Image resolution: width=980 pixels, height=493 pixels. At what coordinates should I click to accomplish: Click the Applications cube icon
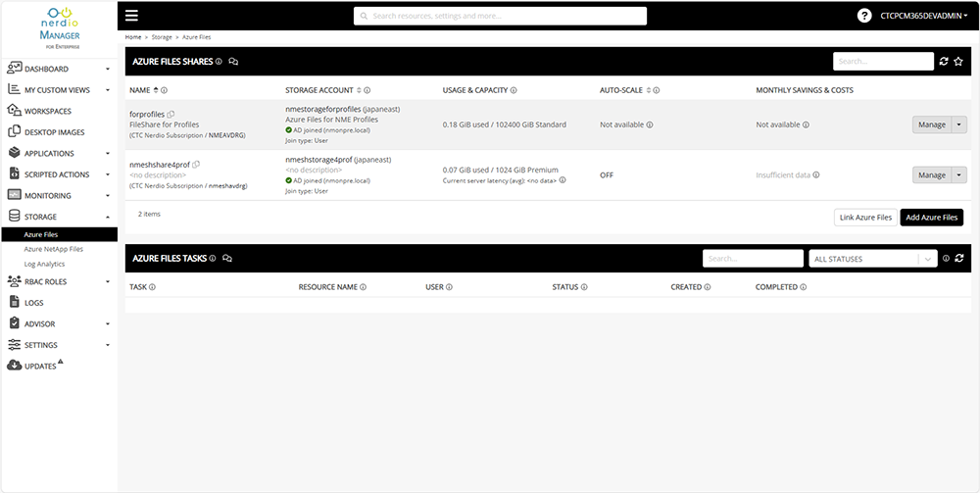(14, 153)
